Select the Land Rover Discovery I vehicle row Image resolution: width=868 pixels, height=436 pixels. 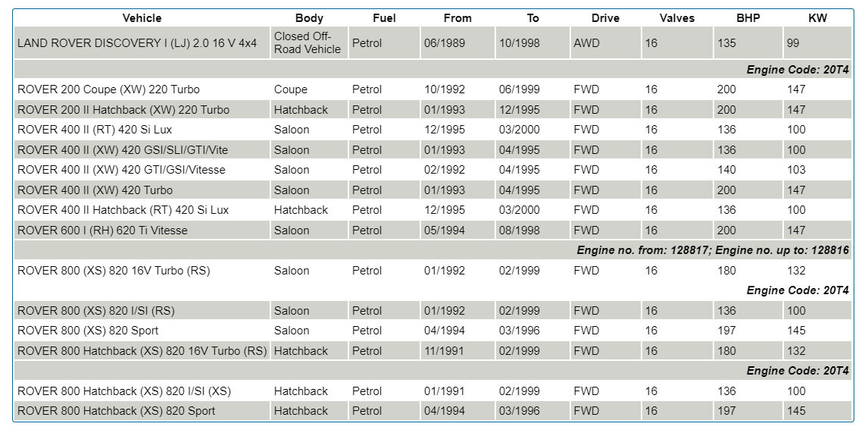137,43
